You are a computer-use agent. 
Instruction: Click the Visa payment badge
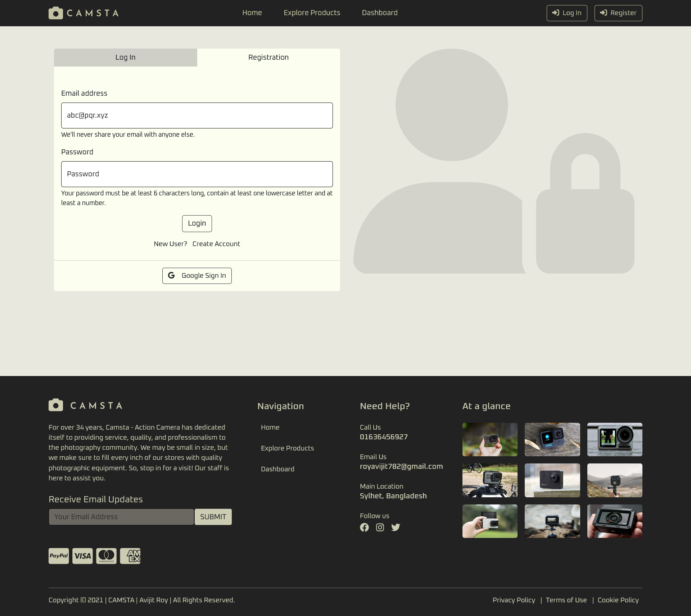coord(82,556)
